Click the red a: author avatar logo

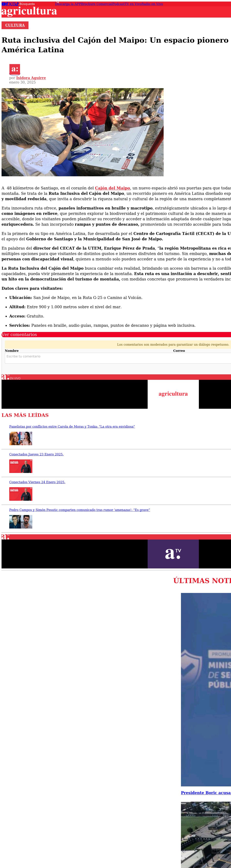pos(14,69)
